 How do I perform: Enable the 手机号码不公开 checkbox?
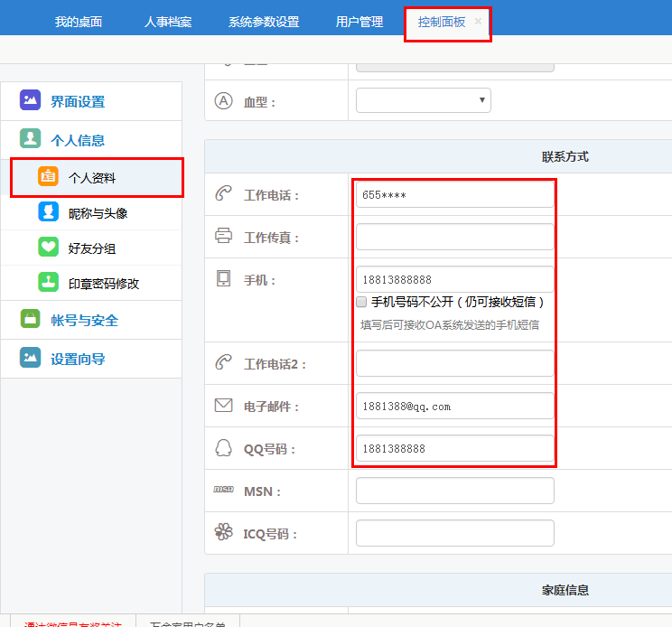pos(361,302)
